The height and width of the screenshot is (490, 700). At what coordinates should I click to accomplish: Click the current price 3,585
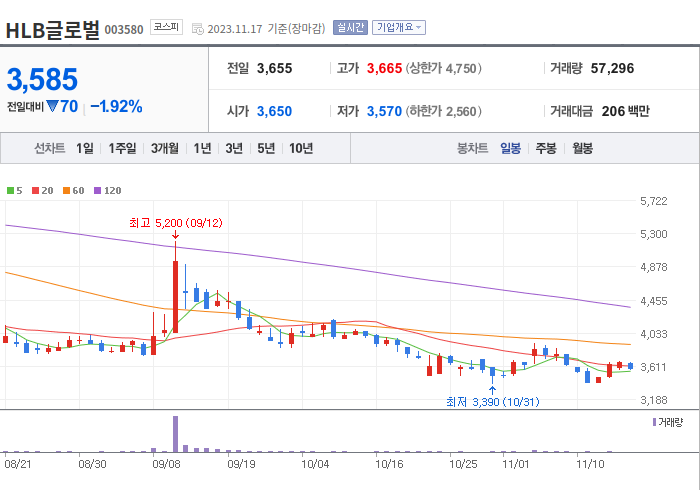click(42, 79)
